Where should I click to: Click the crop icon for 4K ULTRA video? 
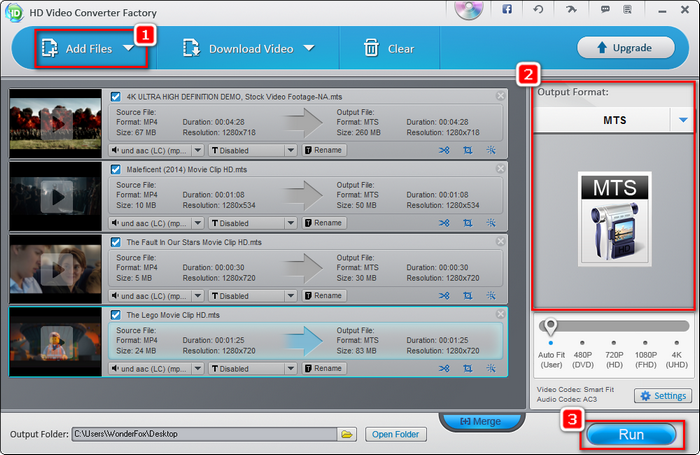467,150
